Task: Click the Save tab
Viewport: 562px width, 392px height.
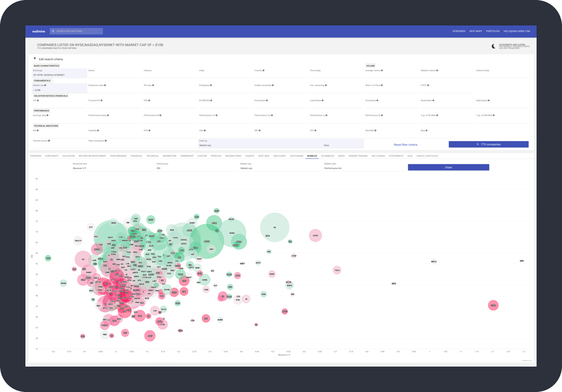Action: pos(410,156)
